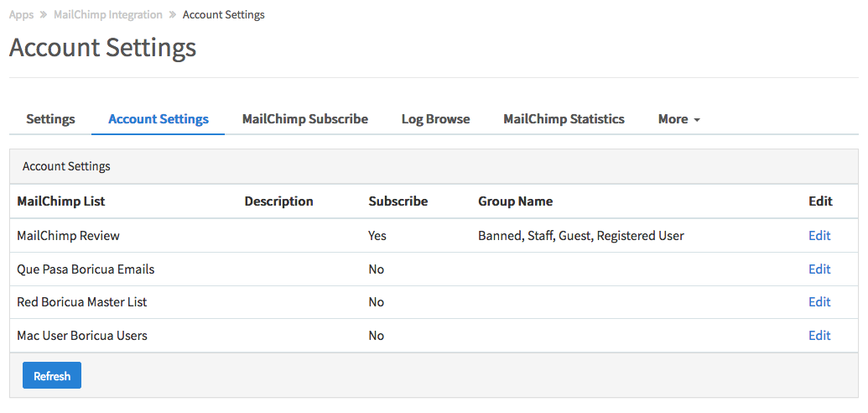Open the MailChimp Subscribe tab

(305, 119)
